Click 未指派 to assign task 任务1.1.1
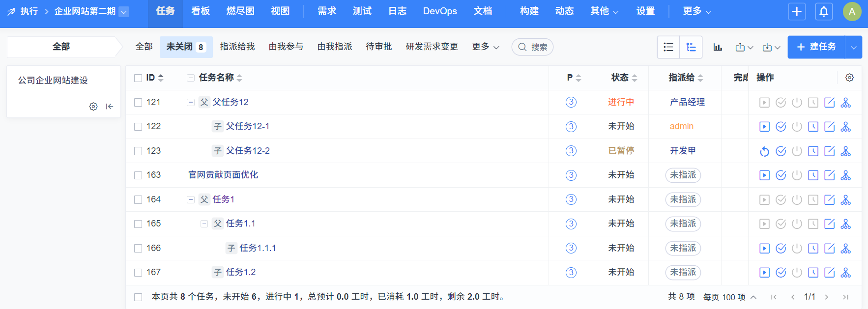This screenshot has height=309, width=868. coord(683,248)
